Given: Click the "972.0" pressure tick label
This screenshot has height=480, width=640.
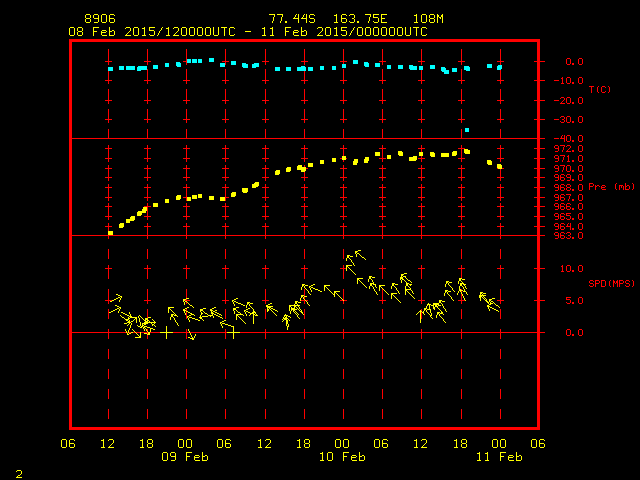Looking at the screenshot, I should [x=569, y=149].
